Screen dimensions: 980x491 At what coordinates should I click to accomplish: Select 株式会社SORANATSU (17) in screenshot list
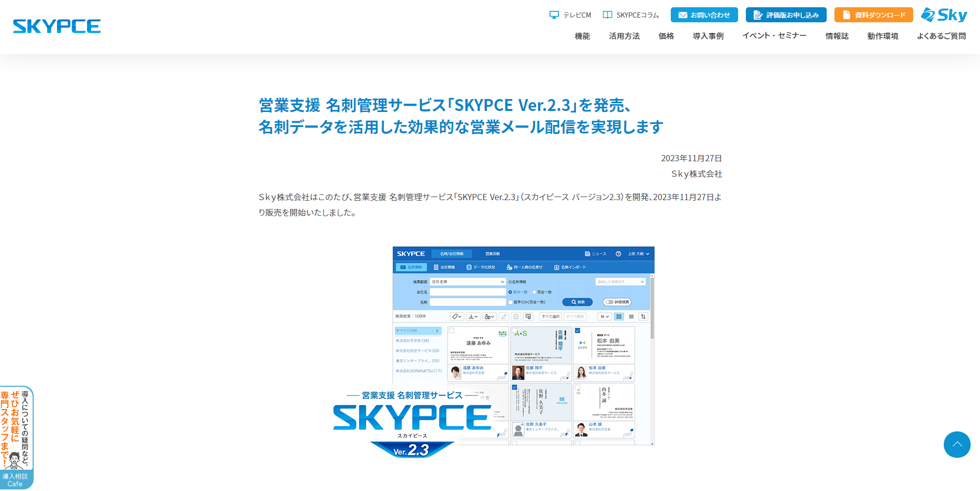(419, 371)
